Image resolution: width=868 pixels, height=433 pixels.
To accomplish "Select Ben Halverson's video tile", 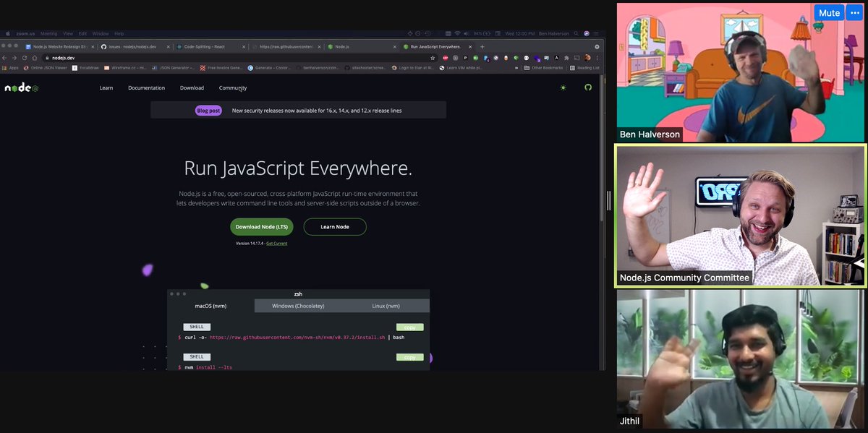I will [x=740, y=72].
